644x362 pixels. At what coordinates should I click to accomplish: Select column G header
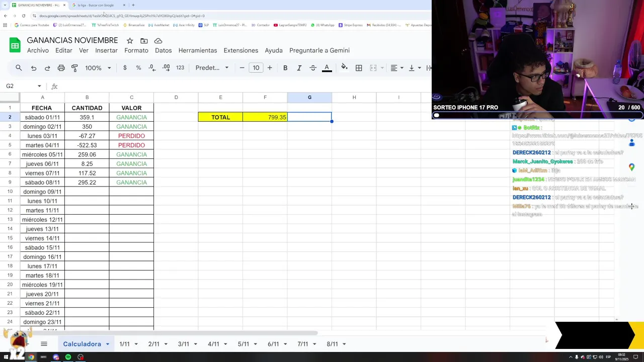point(309,98)
